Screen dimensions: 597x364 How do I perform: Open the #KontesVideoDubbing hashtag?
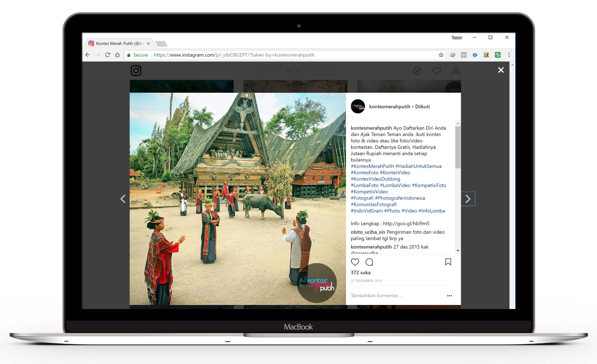[375, 179]
